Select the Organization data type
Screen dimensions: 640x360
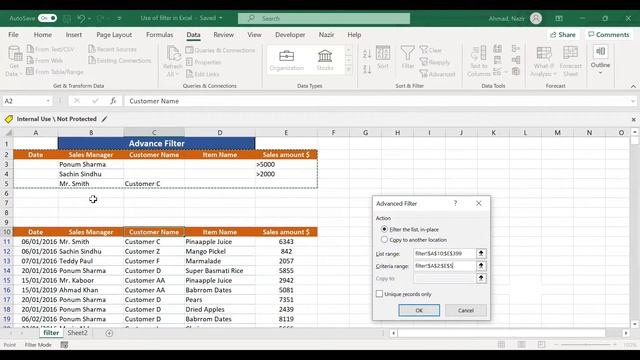coord(287,60)
